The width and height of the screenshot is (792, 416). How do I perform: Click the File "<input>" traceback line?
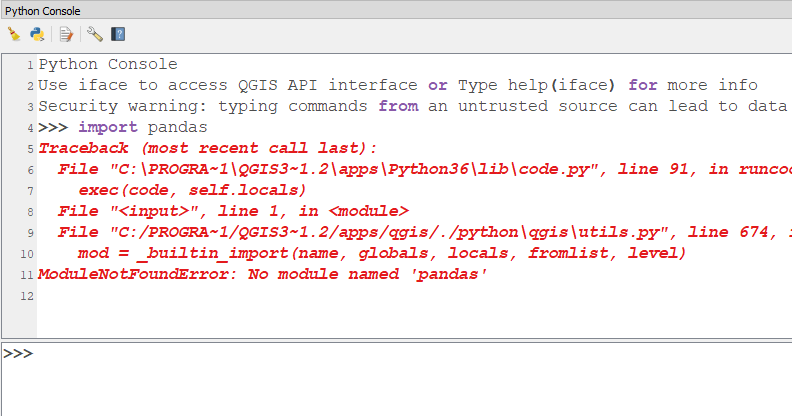point(233,211)
